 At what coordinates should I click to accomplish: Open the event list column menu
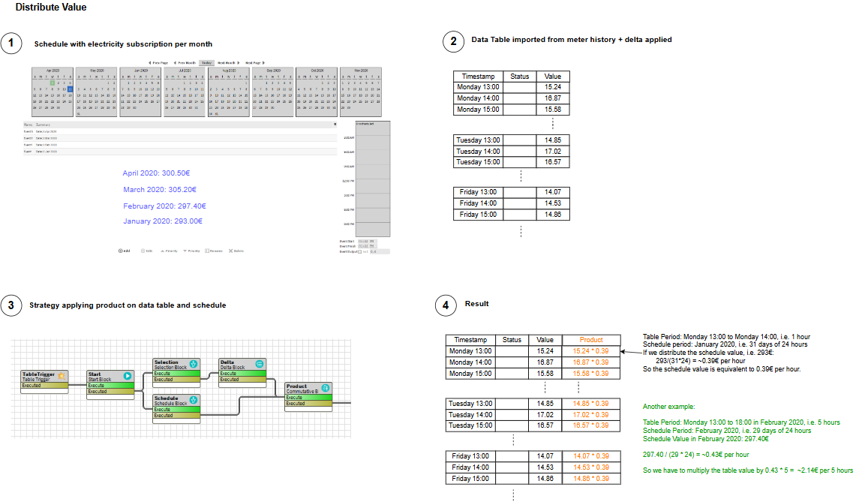tap(335, 124)
